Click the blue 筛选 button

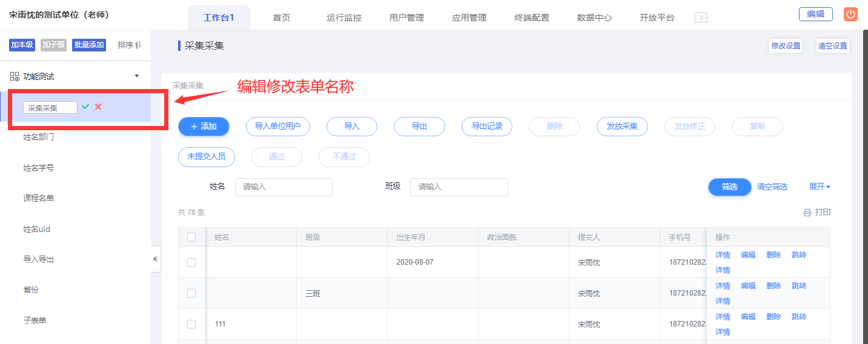[730, 187]
